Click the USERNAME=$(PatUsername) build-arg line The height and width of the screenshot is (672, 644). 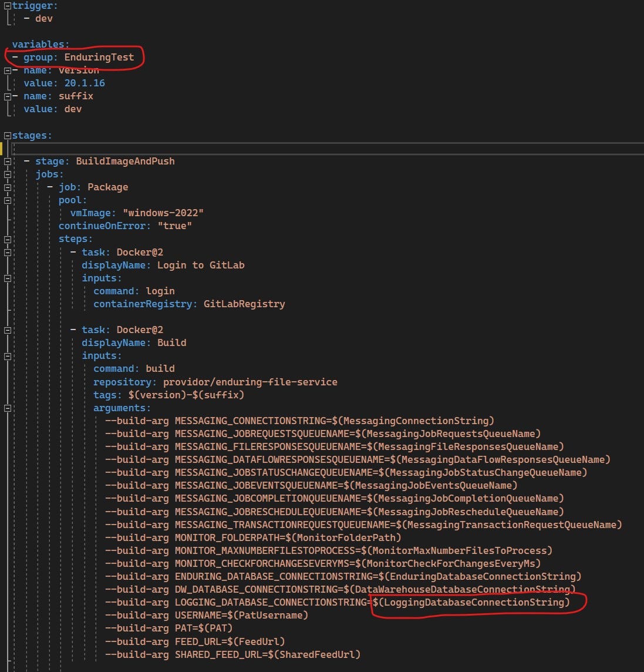coord(207,616)
